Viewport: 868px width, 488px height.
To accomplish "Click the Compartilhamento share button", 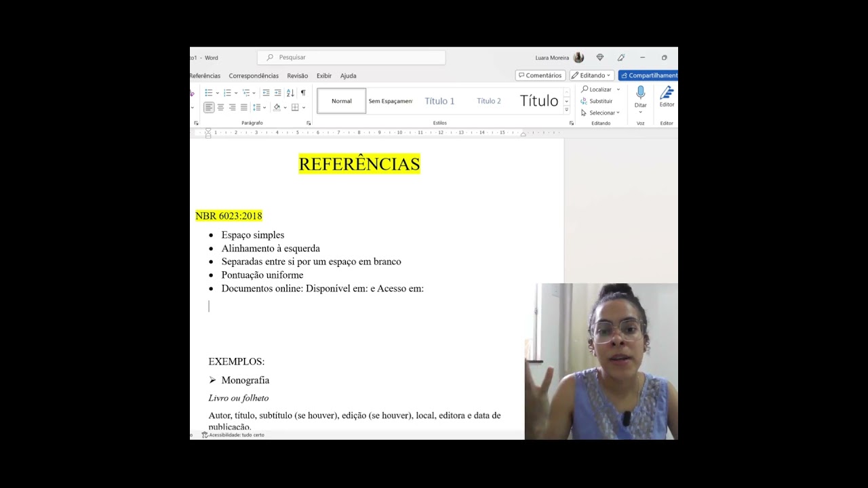I will [648, 75].
